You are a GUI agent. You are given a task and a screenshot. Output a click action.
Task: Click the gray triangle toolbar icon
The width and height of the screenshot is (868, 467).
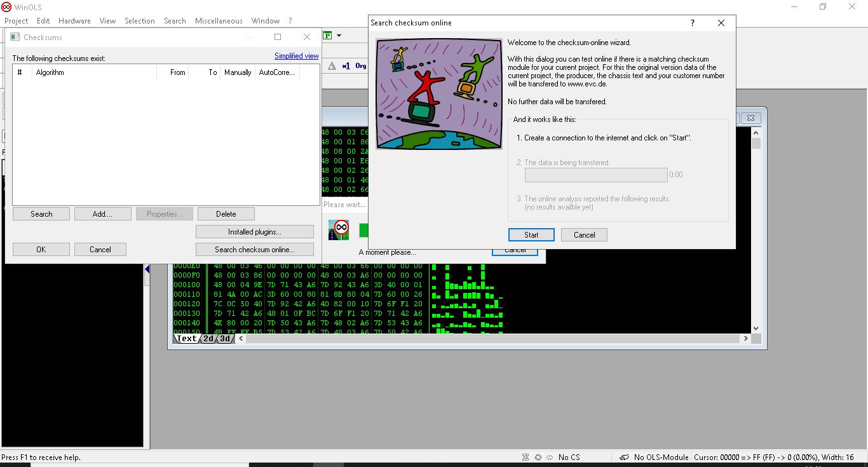coord(332,65)
